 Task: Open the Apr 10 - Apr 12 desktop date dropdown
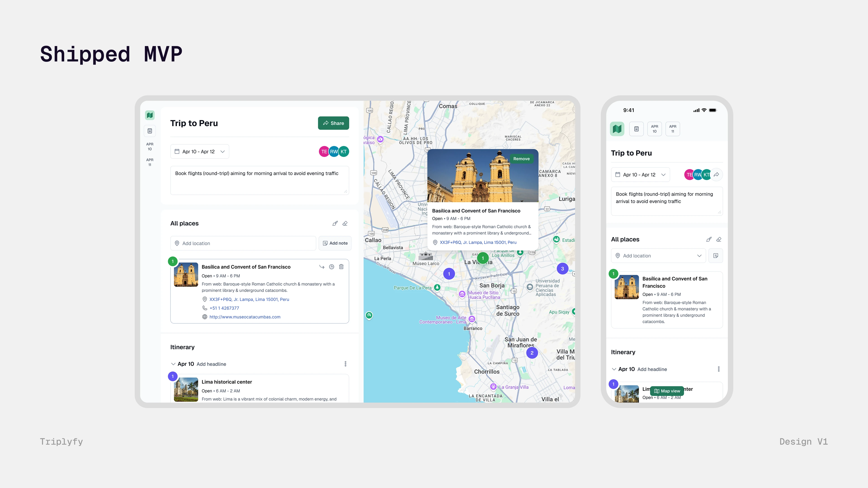tap(199, 152)
